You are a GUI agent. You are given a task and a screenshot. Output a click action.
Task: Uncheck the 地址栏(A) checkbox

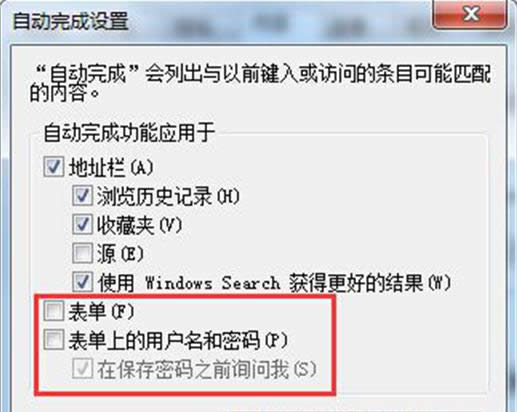(x=53, y=167)
